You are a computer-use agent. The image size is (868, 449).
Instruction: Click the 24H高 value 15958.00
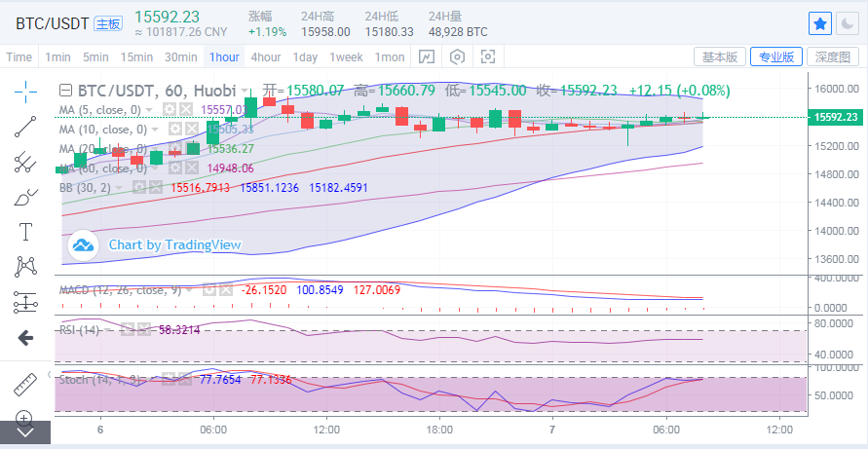click(325, 32)
